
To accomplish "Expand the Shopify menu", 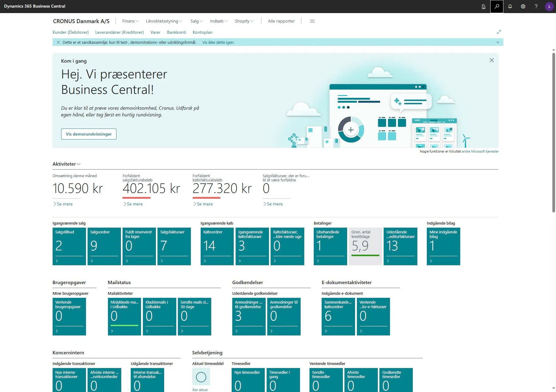I will tap(244, 21).
